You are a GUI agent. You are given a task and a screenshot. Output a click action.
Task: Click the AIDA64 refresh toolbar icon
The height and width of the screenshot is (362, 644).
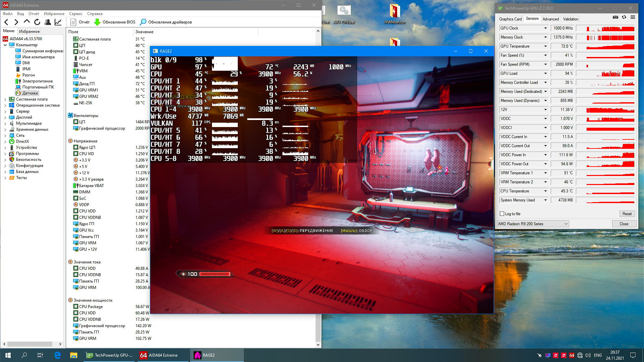tap(37, 22)
